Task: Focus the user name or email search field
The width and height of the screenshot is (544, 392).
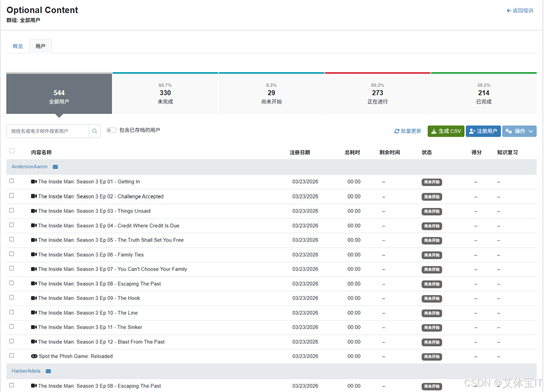Action: [x=48, y=131]
